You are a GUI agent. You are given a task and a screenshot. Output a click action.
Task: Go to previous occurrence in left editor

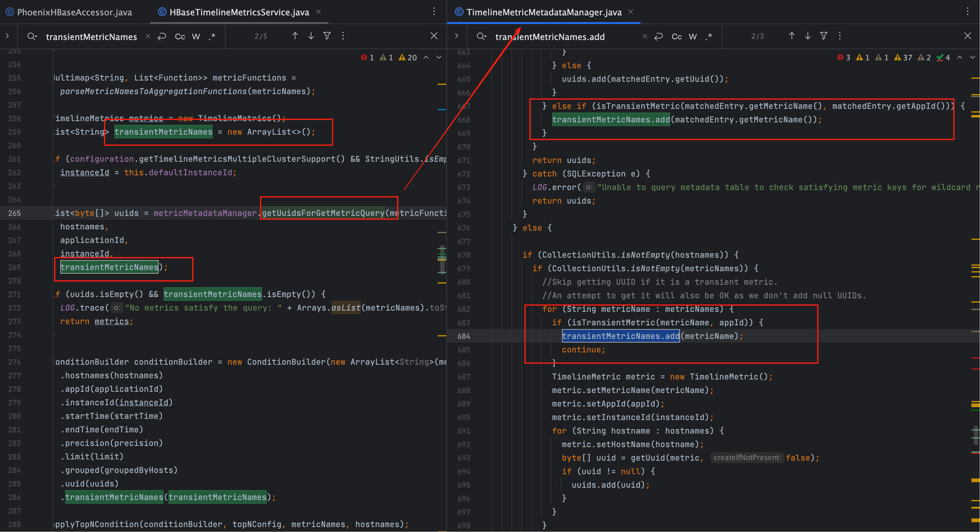295,36
